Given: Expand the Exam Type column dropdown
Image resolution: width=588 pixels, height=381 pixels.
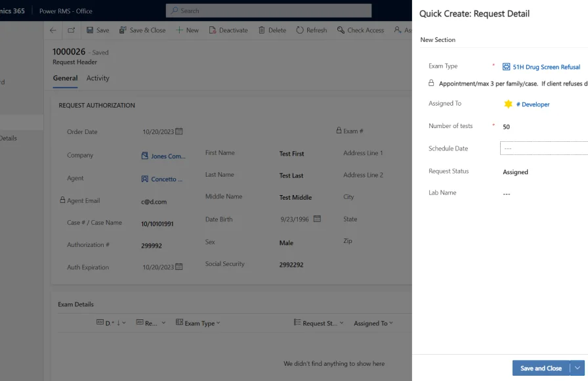Looking at the screenshot, I should 202,323.
